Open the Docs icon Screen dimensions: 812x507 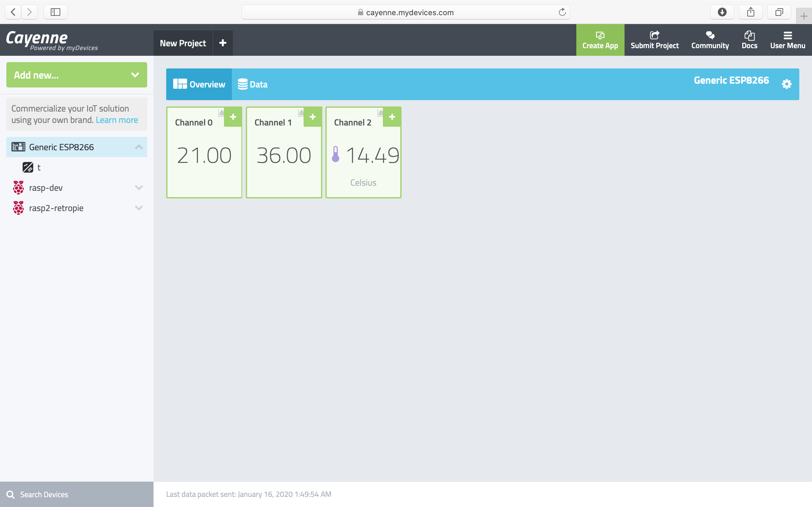pyautogui.click(x=749, y=40)
